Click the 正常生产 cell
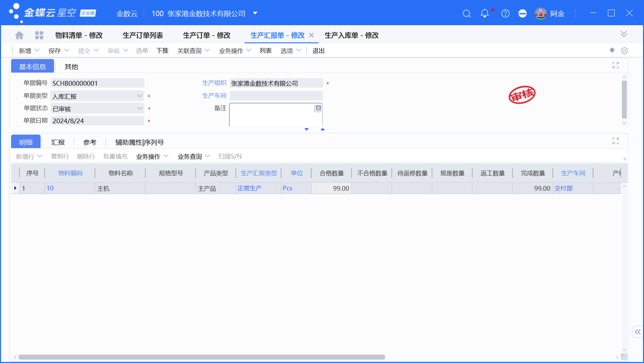The width and height of the screenshot is (644, 363). 258,188
